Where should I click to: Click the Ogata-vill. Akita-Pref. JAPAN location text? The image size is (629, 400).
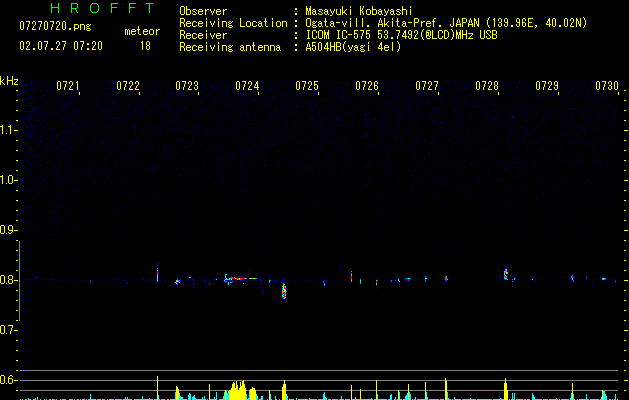pyautogui.click(x=446, y=23)
